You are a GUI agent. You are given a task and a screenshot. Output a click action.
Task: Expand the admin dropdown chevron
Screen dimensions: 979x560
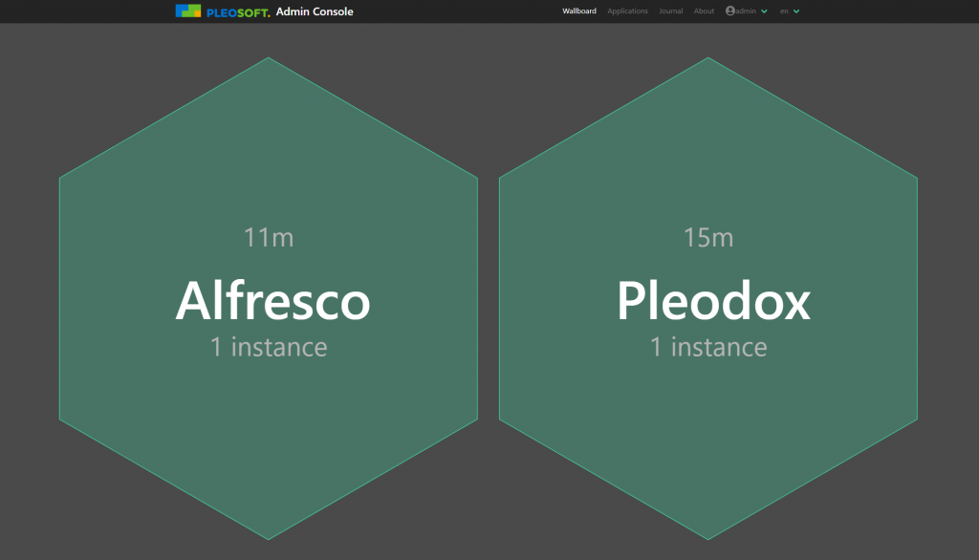pos(764,11)
